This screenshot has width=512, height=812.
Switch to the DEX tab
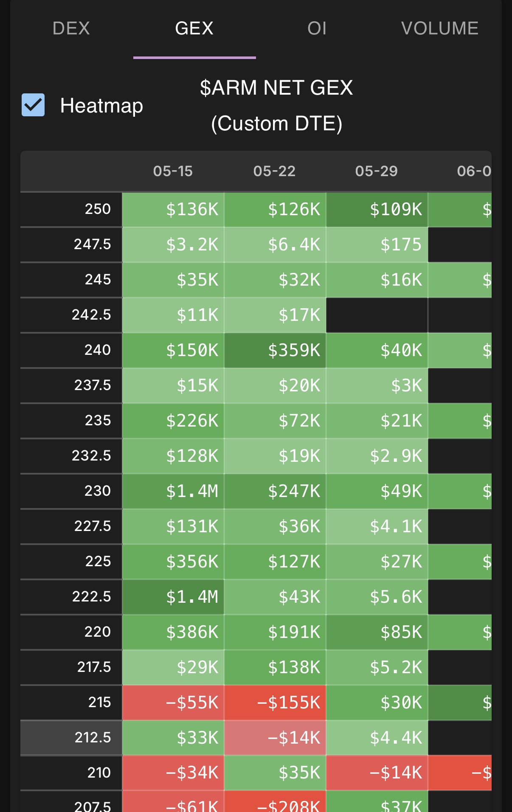[x=71, y=28]
